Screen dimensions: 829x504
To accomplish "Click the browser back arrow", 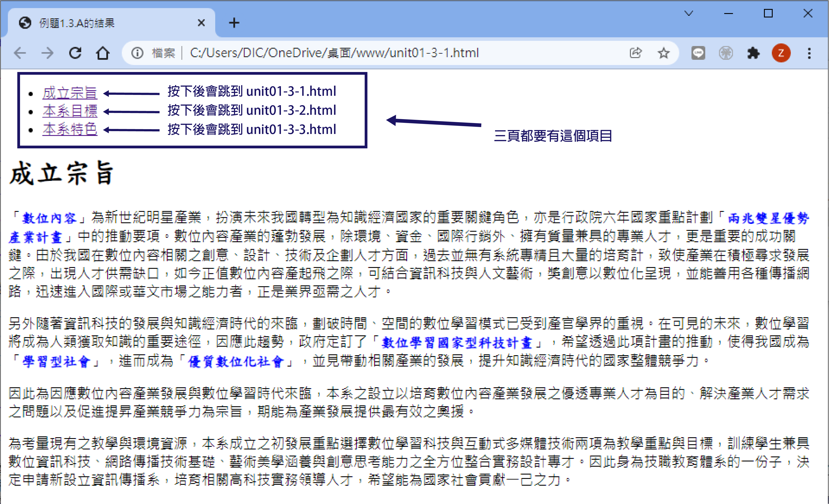I will point(20,53).
